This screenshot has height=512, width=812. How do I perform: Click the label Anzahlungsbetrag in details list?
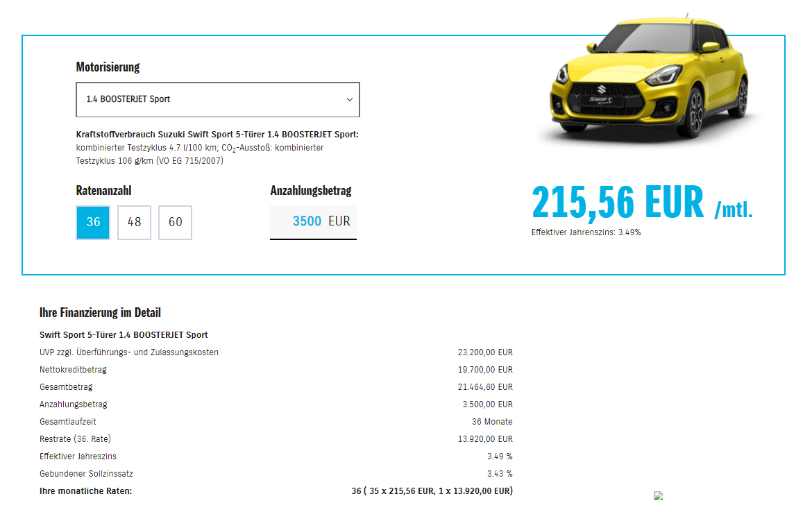pyautogui.click(x=73, y=404)
